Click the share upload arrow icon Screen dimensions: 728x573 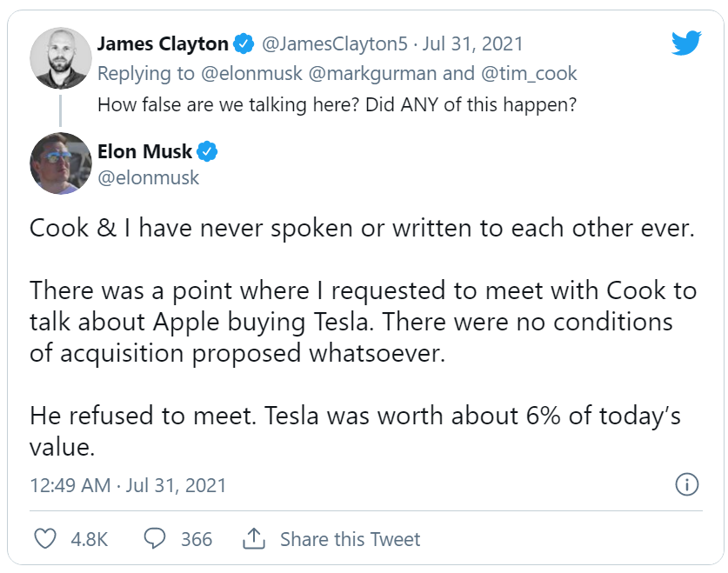[253, 539]
